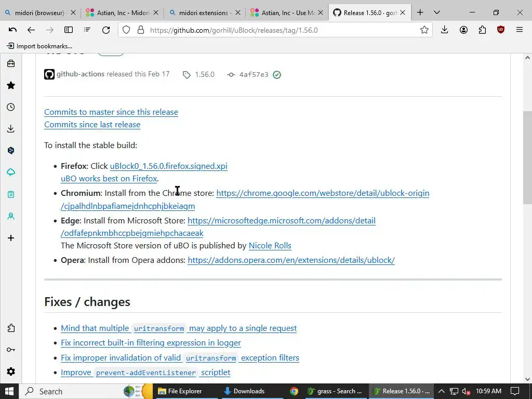Viewport: 532px width, 399px height.
Task: Show hidden tray icons chevron
Action: 442,391
